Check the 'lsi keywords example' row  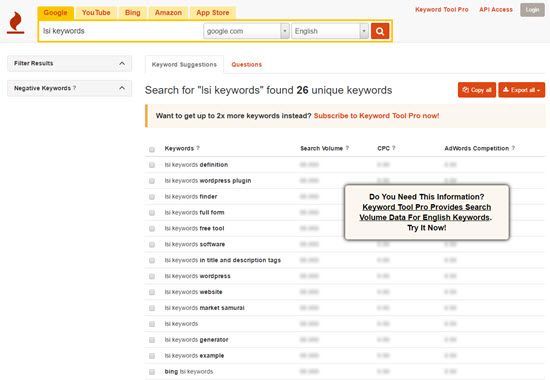click(152, 356)
